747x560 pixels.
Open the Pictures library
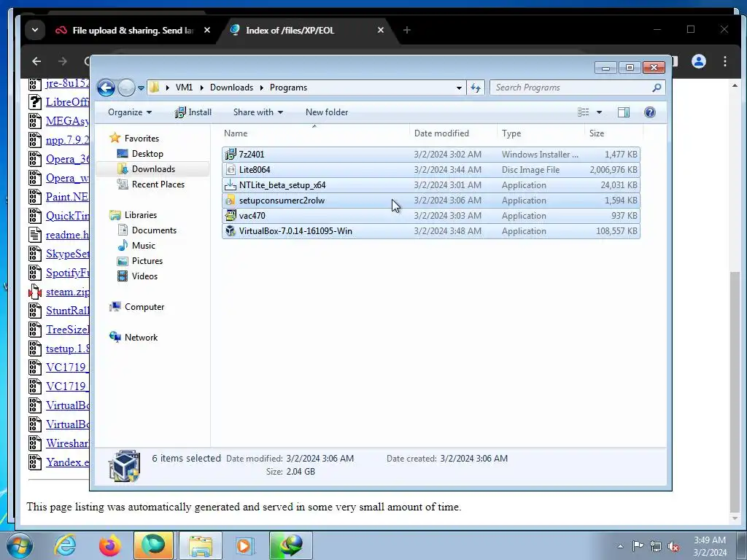(147, 261)
